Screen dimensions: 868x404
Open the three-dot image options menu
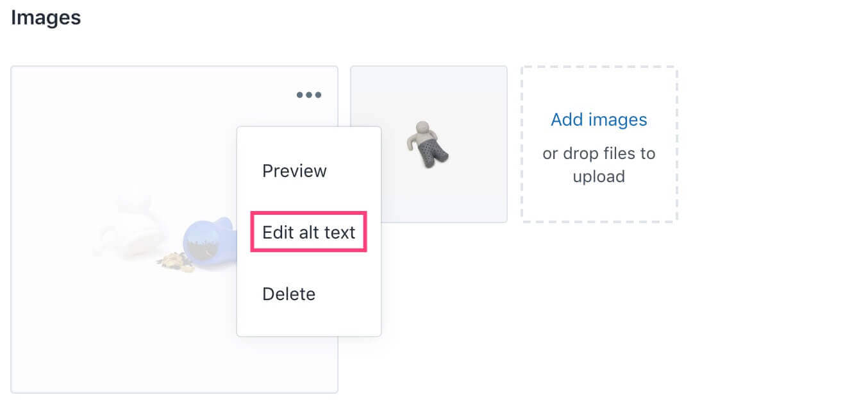pyautogui.click(x=309, y=95)
